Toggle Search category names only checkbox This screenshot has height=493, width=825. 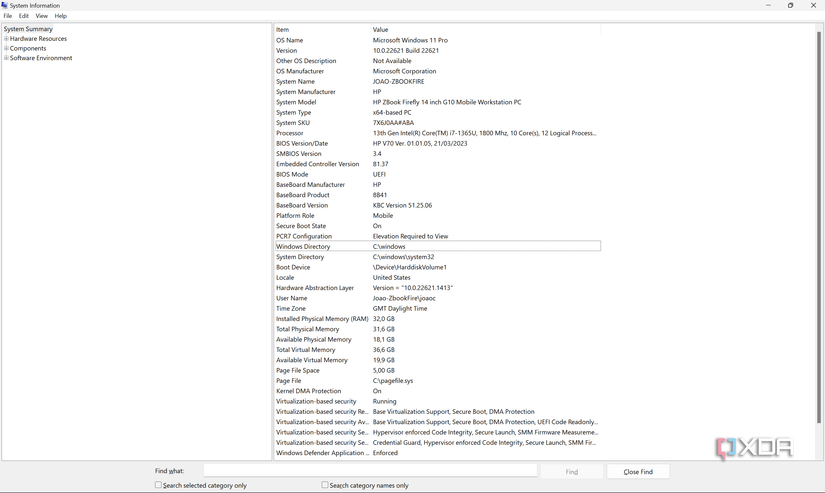click(x=325, y=485)
